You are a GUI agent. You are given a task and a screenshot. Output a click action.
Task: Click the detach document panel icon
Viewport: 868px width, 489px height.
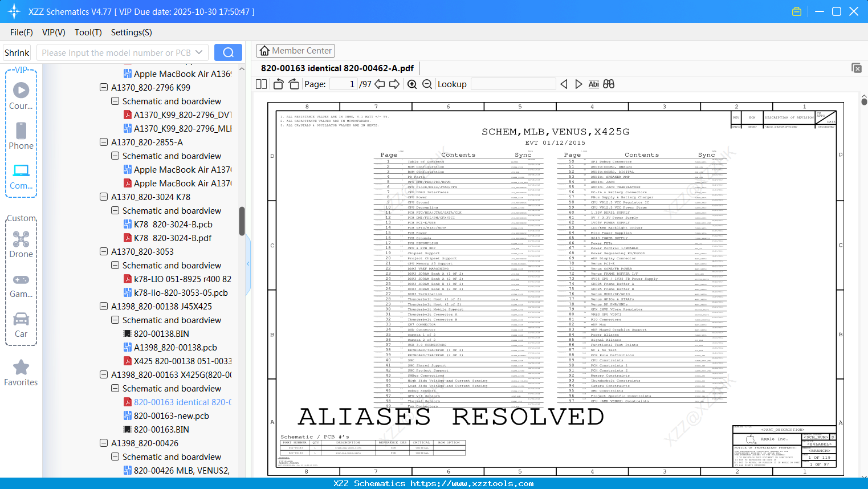click(x=857, y=68)
